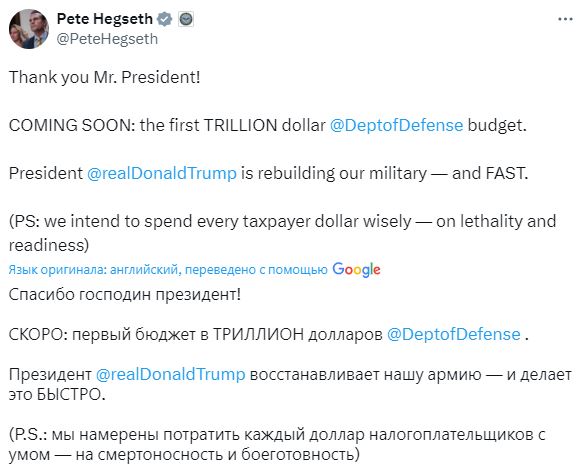Open the three-dot more options menu
The width and height of the screenshot is (582, 471).
tap(565, 19)
